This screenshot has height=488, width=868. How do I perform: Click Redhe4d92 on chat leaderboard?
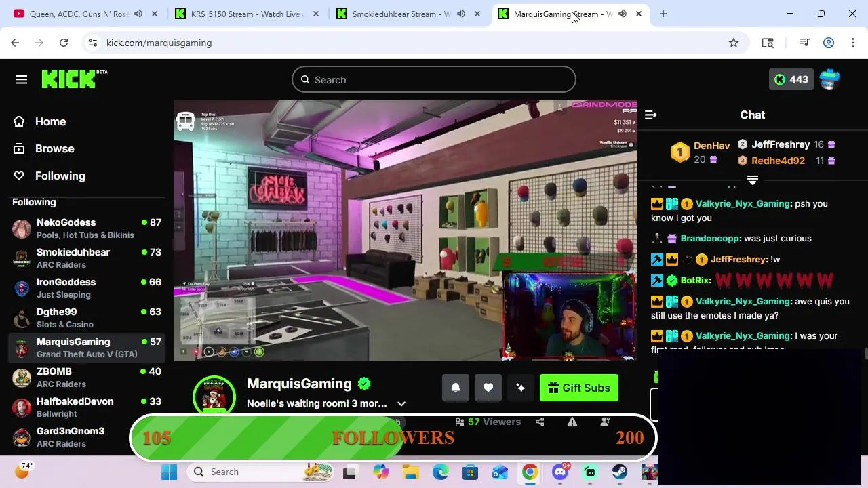pyautogui.click(x=778, y=161)
